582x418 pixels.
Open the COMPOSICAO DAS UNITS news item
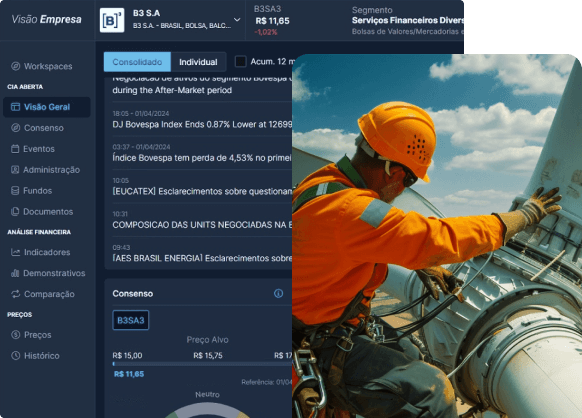point(202,220)
